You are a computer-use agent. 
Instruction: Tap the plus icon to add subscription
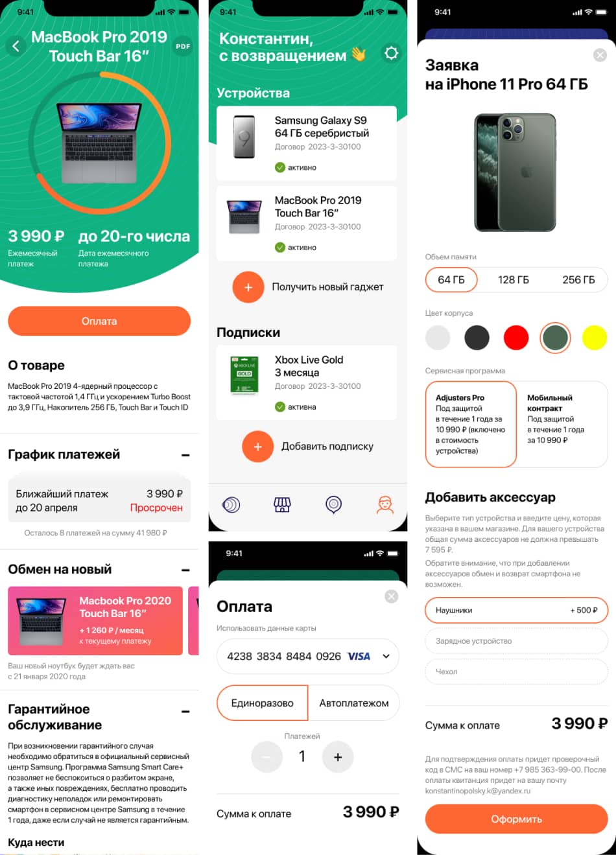[257, 447]
